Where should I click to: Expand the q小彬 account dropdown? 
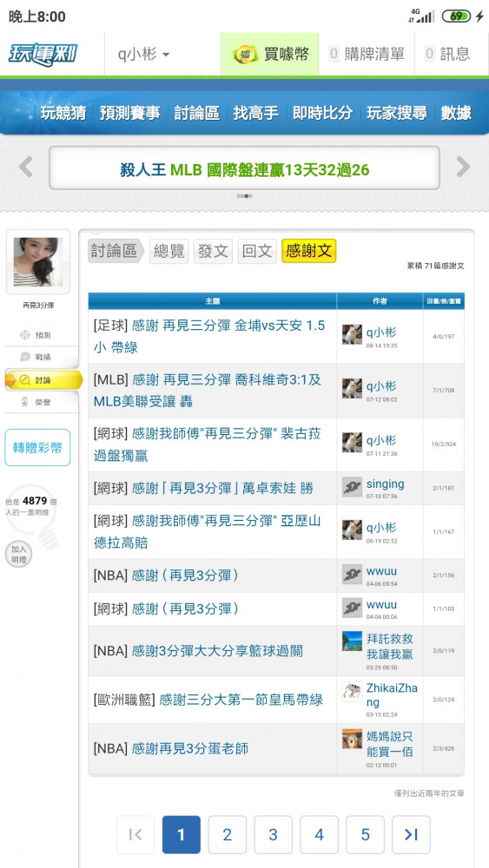point(143,54)
